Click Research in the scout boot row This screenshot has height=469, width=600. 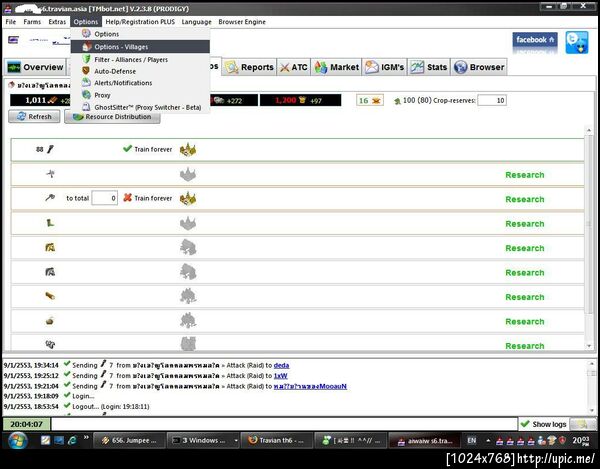click(525, 224)
